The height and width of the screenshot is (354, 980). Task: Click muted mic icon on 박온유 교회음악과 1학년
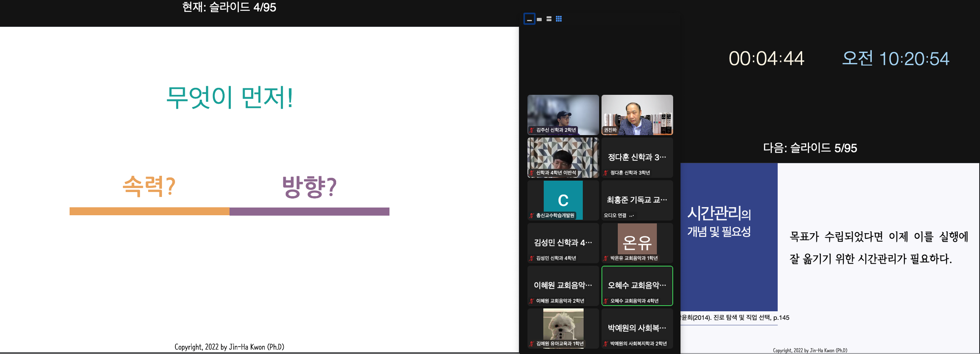coord(606,258)
